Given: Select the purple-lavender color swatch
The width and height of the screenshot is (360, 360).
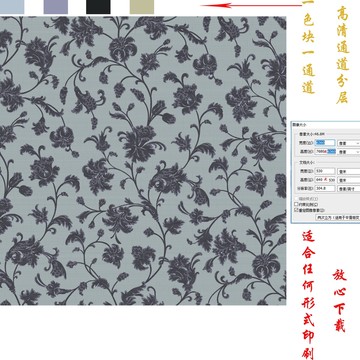Looking at the screenshot, I should point(56,7).
